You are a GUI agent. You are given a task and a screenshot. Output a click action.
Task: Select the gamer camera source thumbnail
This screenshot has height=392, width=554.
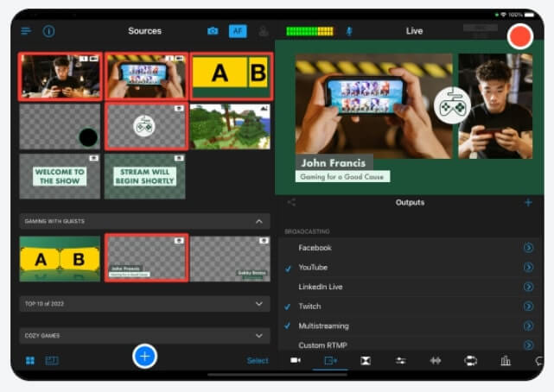[60, 77]
